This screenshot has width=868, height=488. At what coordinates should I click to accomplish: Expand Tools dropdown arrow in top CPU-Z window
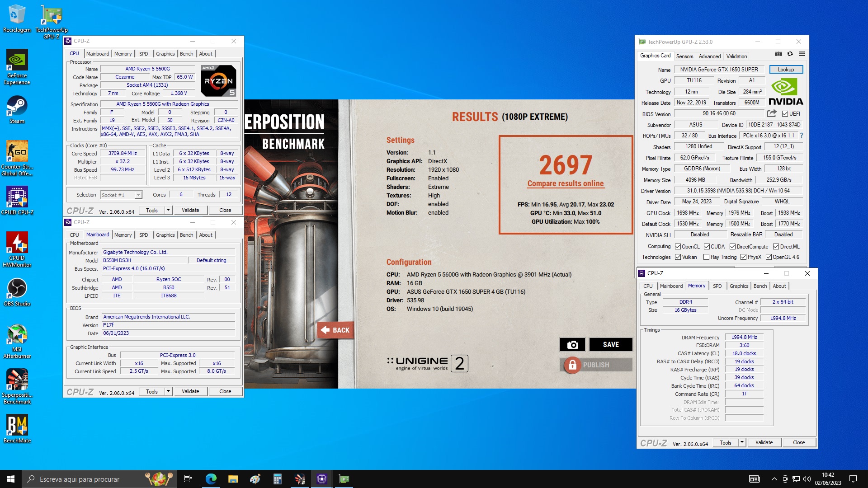(168, 210)
